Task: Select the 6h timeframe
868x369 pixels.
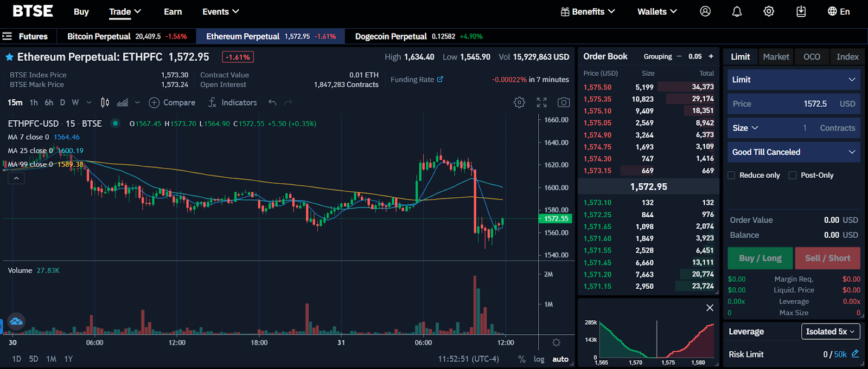Action: click(x=49, y=102)
